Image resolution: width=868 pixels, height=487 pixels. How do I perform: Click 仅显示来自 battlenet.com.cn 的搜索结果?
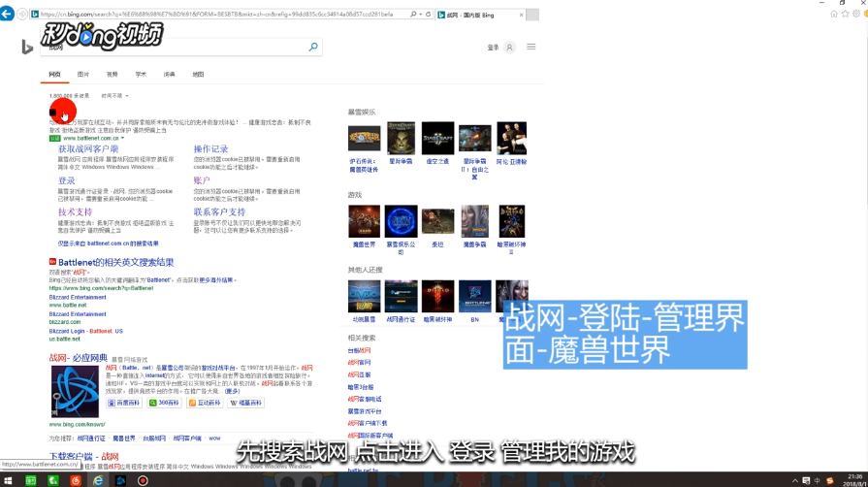pos(108,243)
